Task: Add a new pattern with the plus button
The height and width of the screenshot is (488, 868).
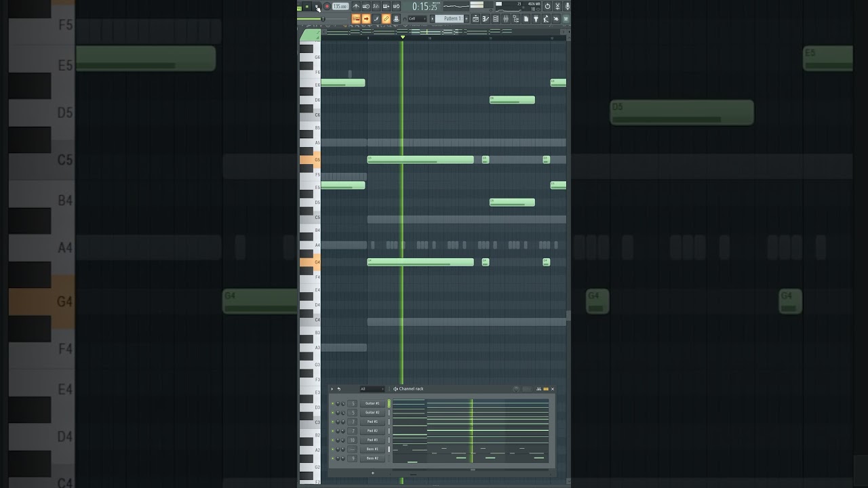Action: coord(467,19)
